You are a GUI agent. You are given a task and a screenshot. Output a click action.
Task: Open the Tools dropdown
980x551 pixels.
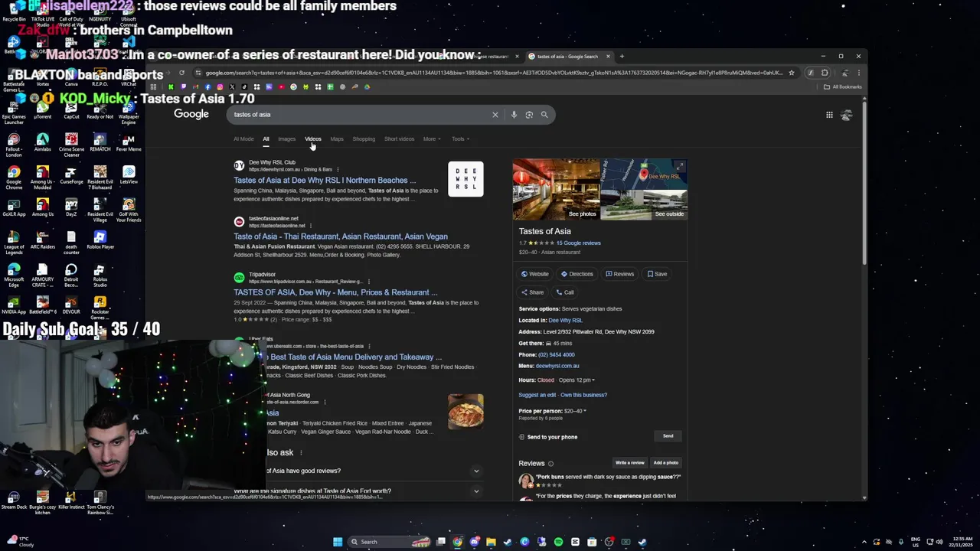[x=460, y=139]
